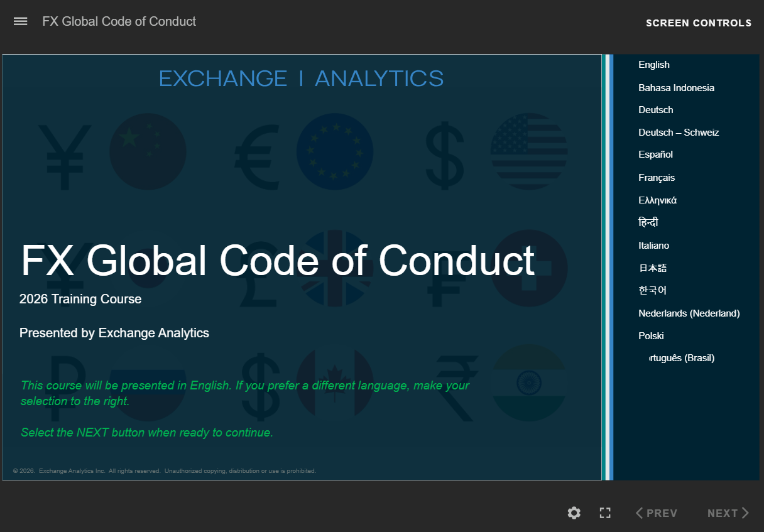
Task: Open SCREEN CONTROLS menu
Action: click(698, 23)
